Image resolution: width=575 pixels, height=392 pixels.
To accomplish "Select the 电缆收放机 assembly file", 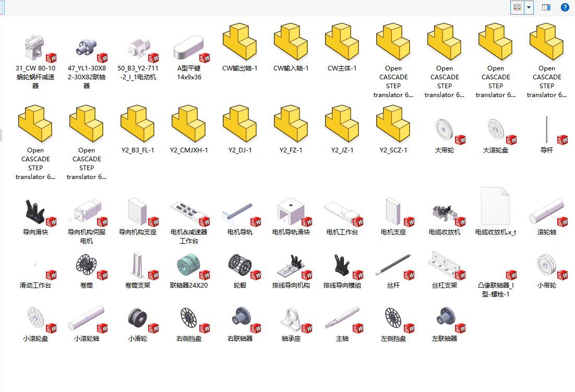I will [445, 213].
